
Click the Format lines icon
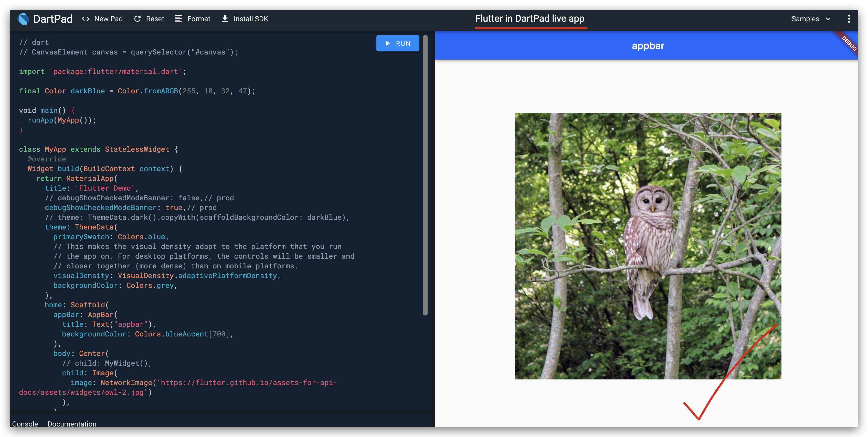[x=178, y=19]
